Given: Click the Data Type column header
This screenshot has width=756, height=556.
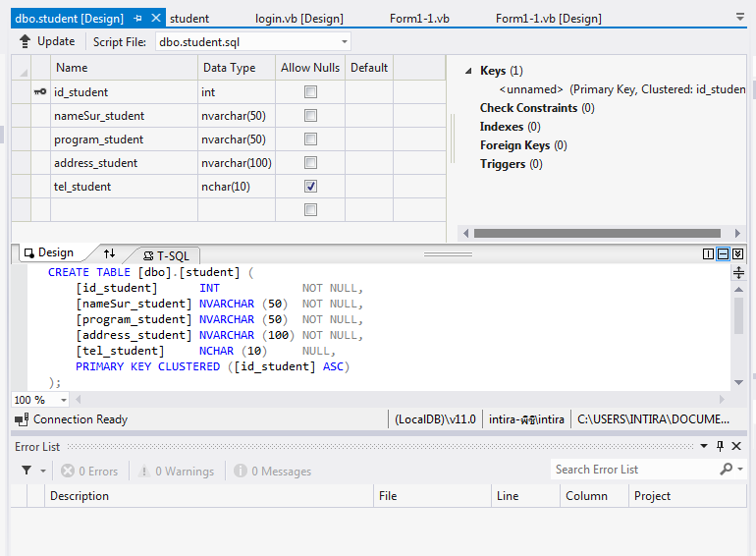Looking at the screenshot, I should coord(237,68).
